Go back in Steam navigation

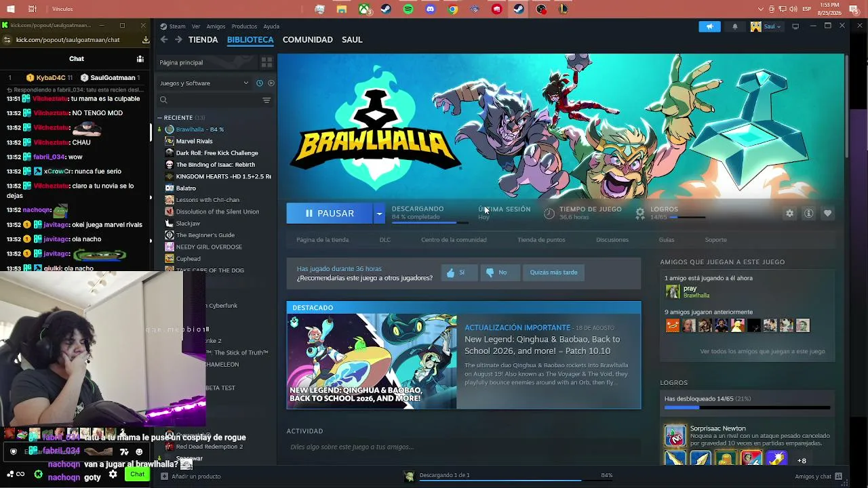pos(164,40)
